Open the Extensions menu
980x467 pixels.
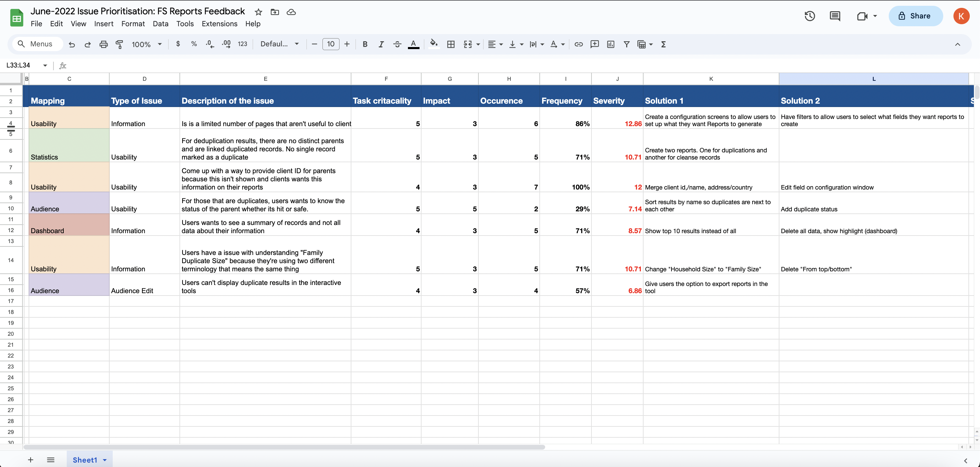coord(220,24)
